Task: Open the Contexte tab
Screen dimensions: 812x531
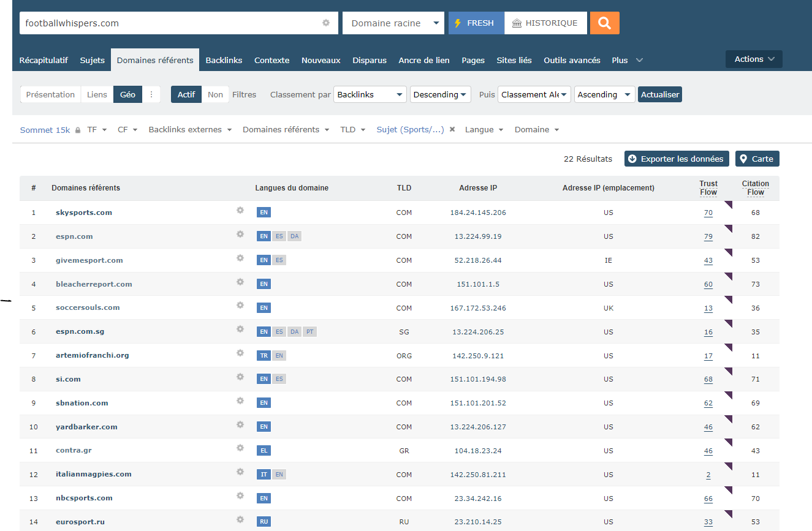Action: [271, 60]
